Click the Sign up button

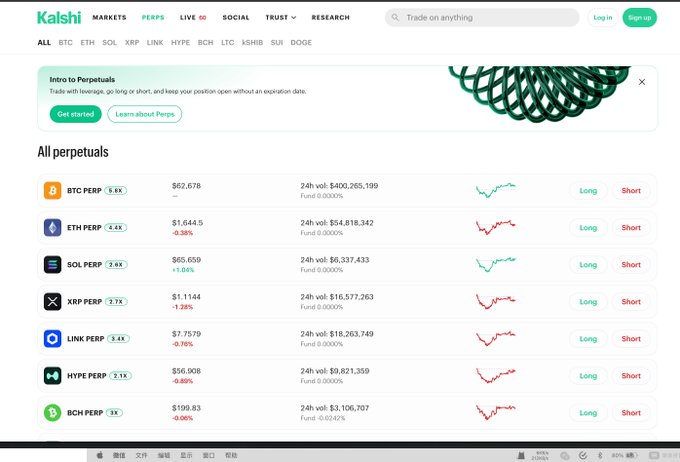coord(640,18)
